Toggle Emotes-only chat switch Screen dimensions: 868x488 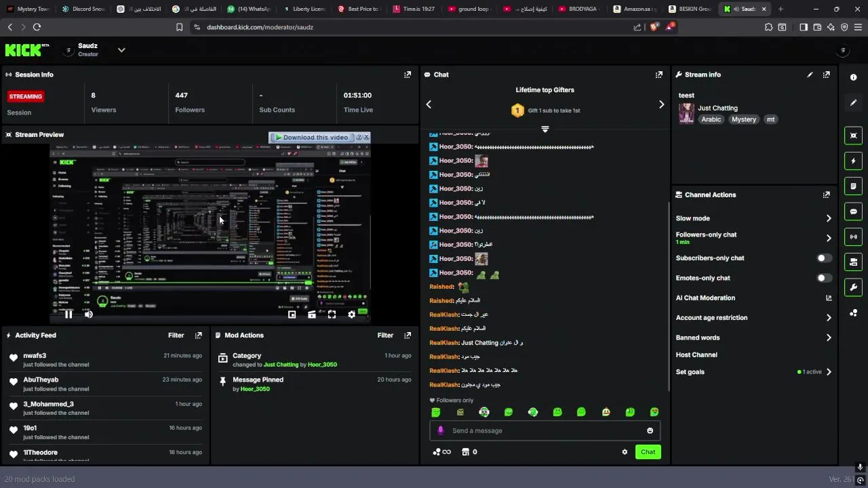pyautogui.click(x=824, y=278)
